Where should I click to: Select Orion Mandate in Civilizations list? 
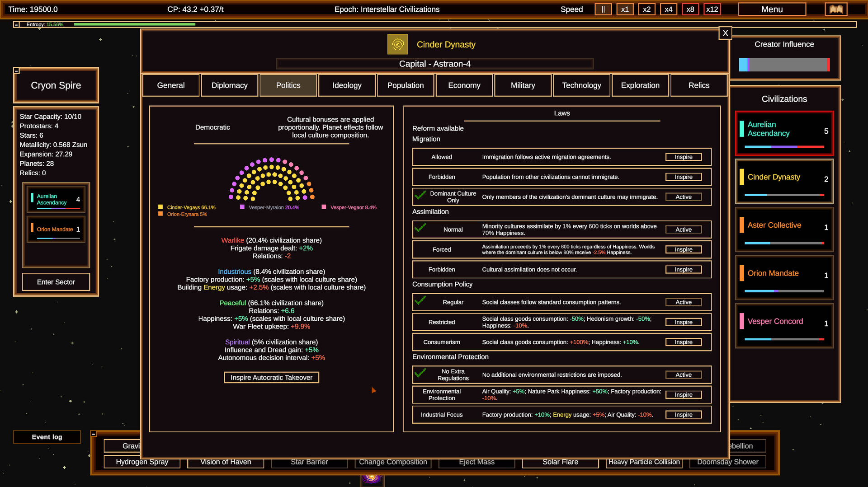click(x=784, y=277)
